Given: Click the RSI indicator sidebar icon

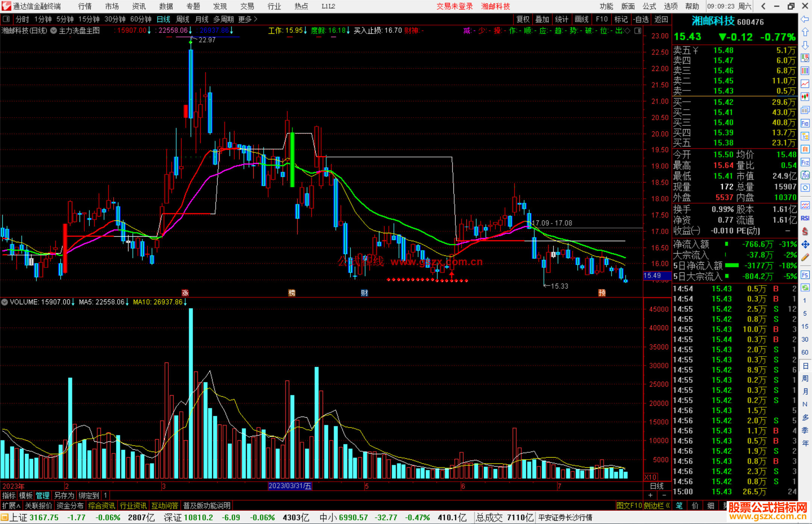Looking at the screenshot, I should (805, 218).
